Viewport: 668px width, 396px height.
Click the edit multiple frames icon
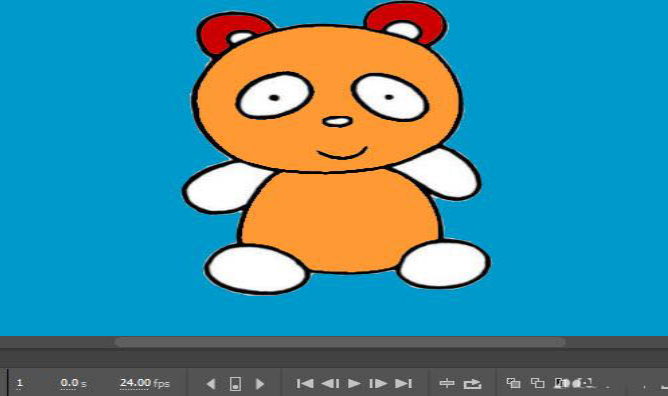click(562, 383)
